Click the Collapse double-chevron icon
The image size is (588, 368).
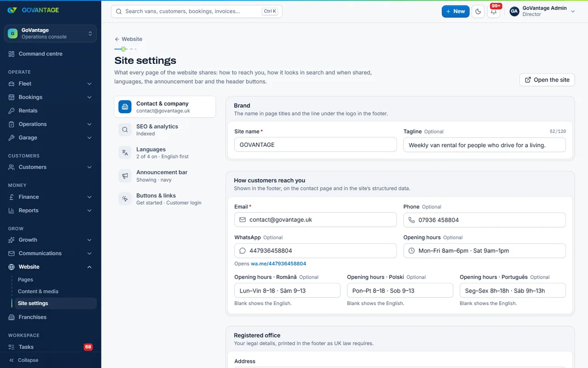11,360
